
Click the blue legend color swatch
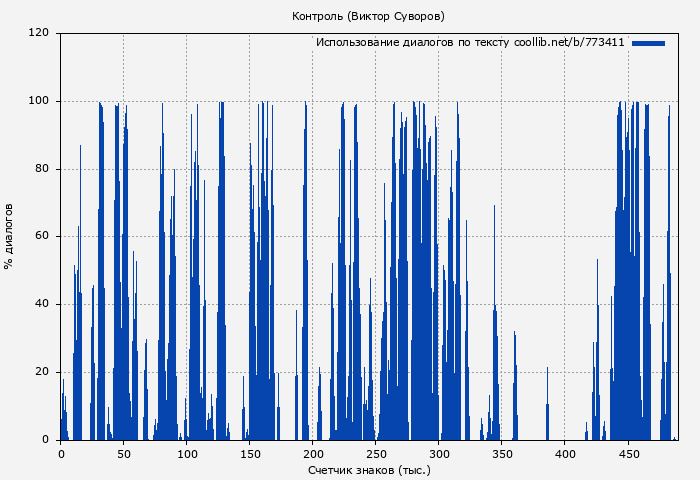[x=648, y=43]
